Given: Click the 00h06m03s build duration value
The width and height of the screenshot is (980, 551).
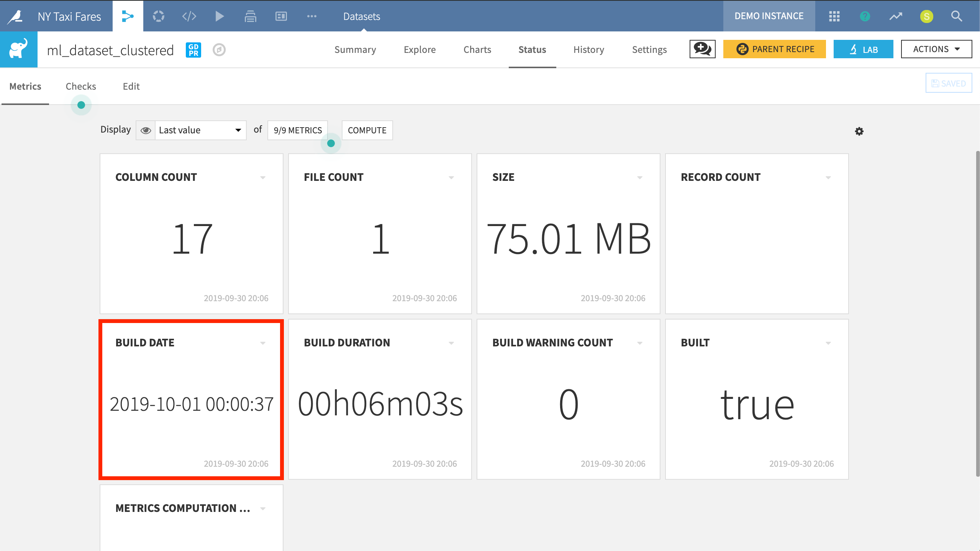Looking at the screenshot, I should pos(380,404).
